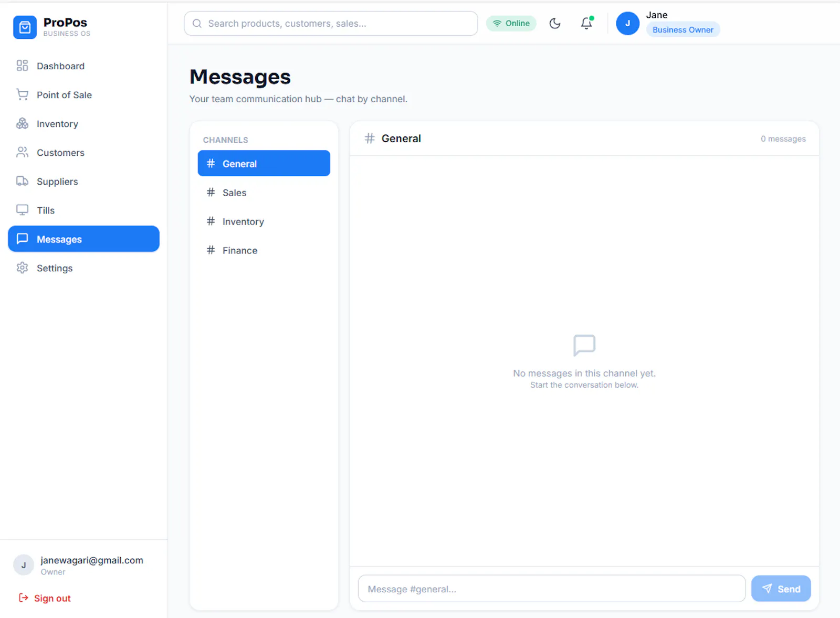Screen dimensions: 840x618
Task: Open Dashboard via its grid icon
Action: click(x=22, y=66)
